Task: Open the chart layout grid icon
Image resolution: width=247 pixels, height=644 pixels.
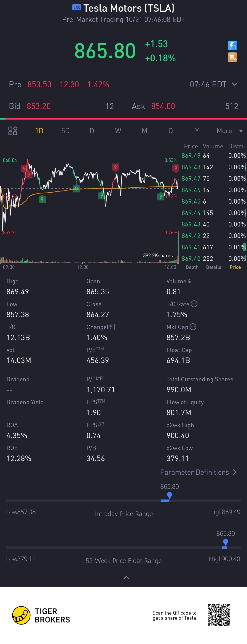Action: click(x=13, y=131)
